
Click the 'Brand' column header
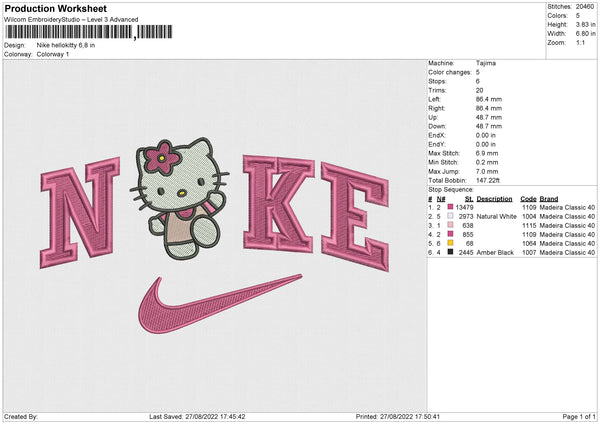[x=549, y=199]
